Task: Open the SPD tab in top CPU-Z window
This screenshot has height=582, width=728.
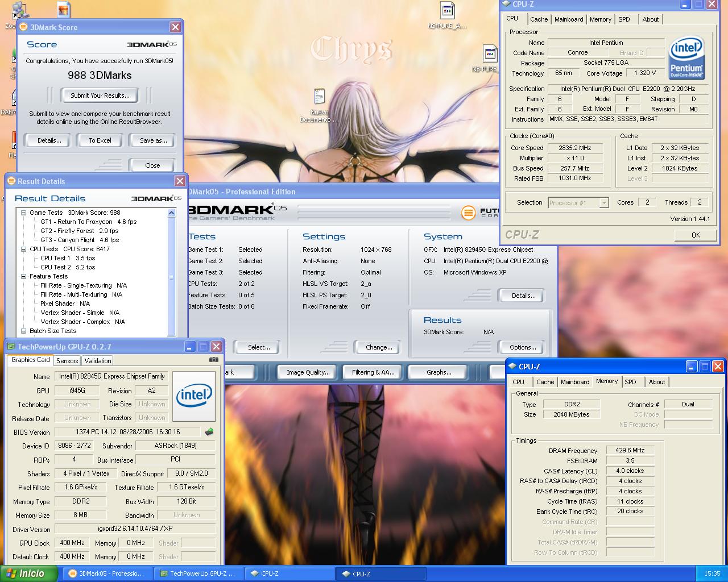Action: 624,19
